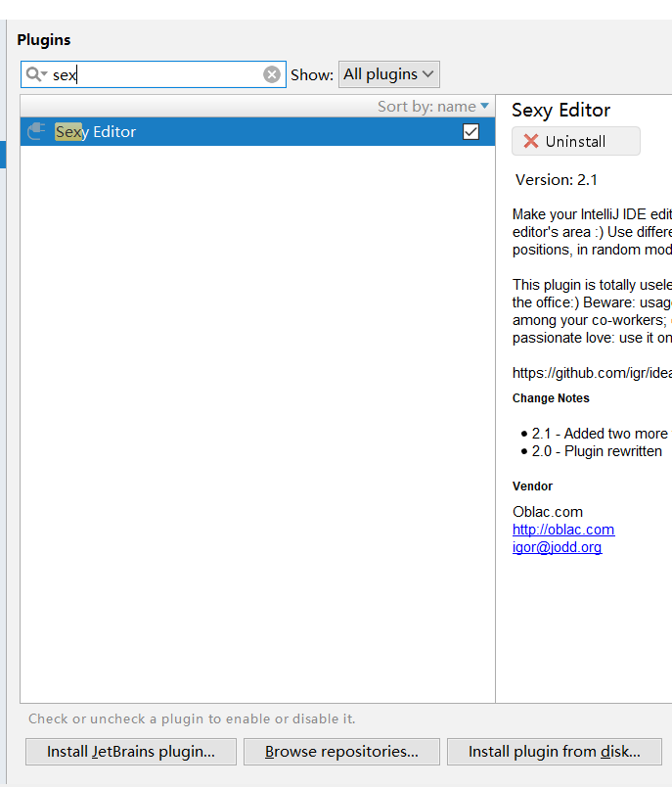Click 'Install plugin from disk...' button

(x=555, y=752)
